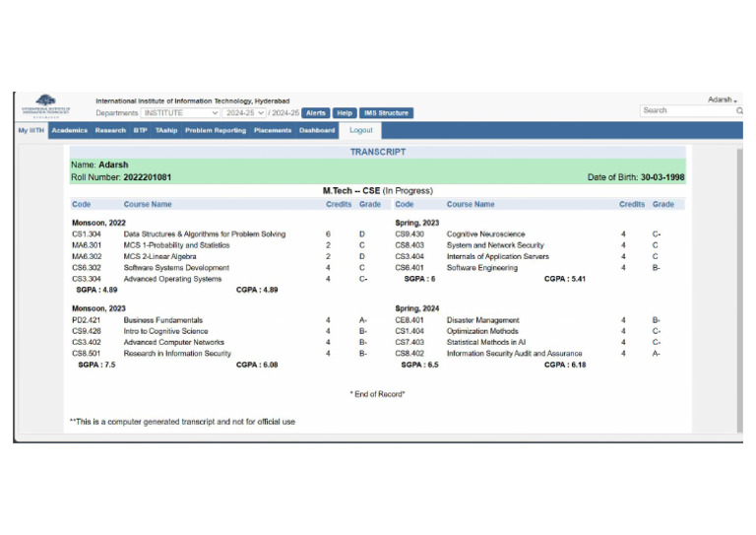This screenshot has height=535, width=756.
Task: Click in the Search input field
Action: (x=686, y=111)
